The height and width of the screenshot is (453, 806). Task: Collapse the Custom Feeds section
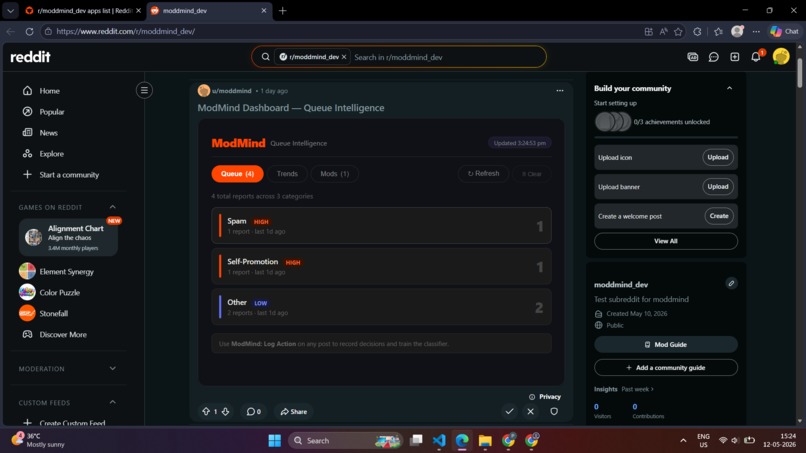coord(113,402)
